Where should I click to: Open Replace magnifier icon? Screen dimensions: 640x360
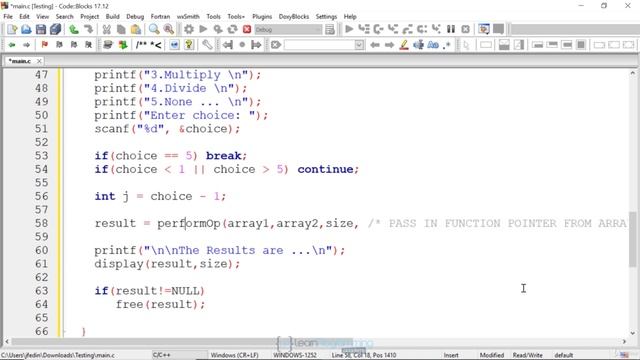click(x=168, y=29)
